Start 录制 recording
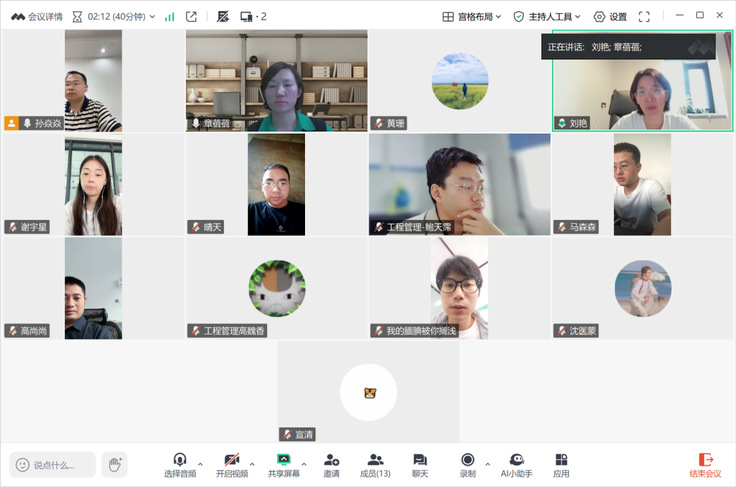Screen dimensions: 736x487 click(x=468, y=464)
